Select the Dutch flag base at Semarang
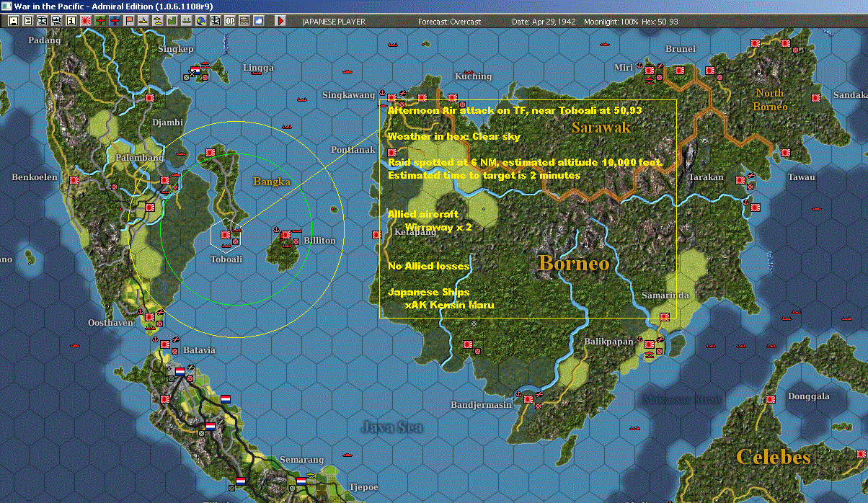 [301, 481]
